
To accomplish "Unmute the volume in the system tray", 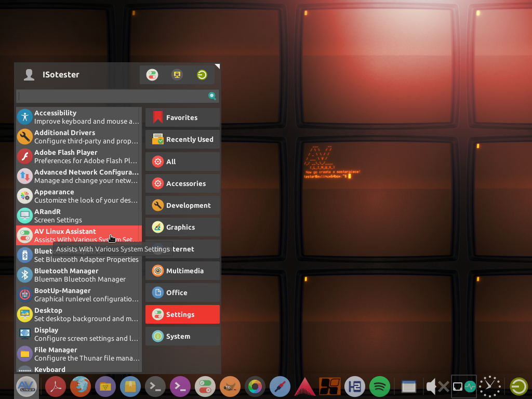I will pyautogui.click(x=437, y=387).
